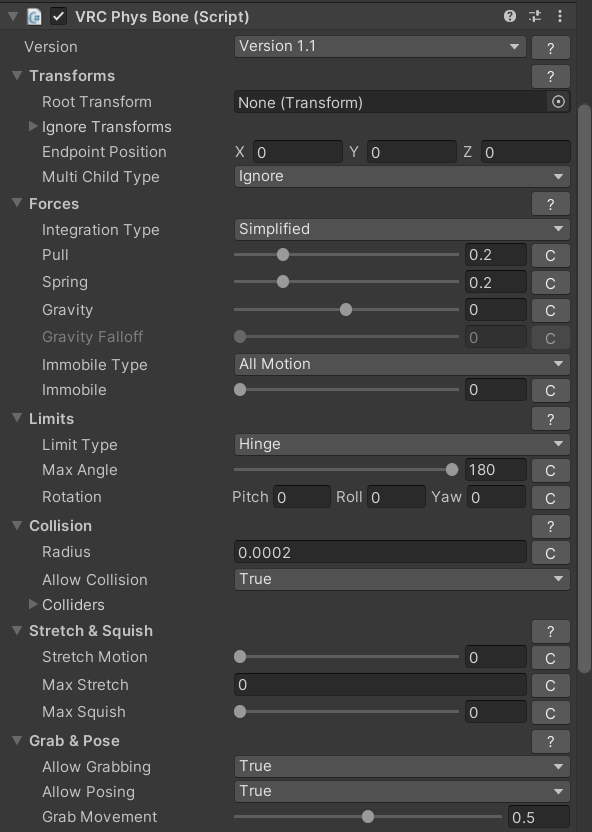Open the Immobile Type dropdown
The height and width of the screenshot is (832, 592).
(x=402, y=364)
